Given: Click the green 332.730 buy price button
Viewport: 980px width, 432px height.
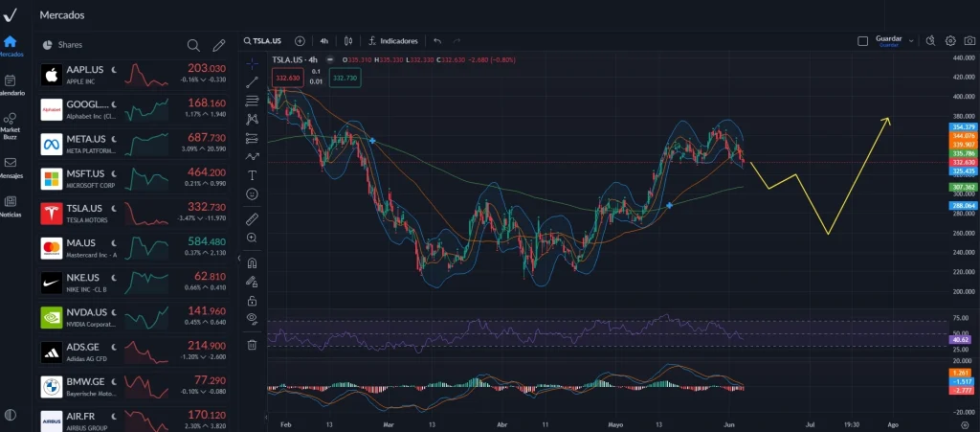Looking at the screenshot, I should [345, 78].
